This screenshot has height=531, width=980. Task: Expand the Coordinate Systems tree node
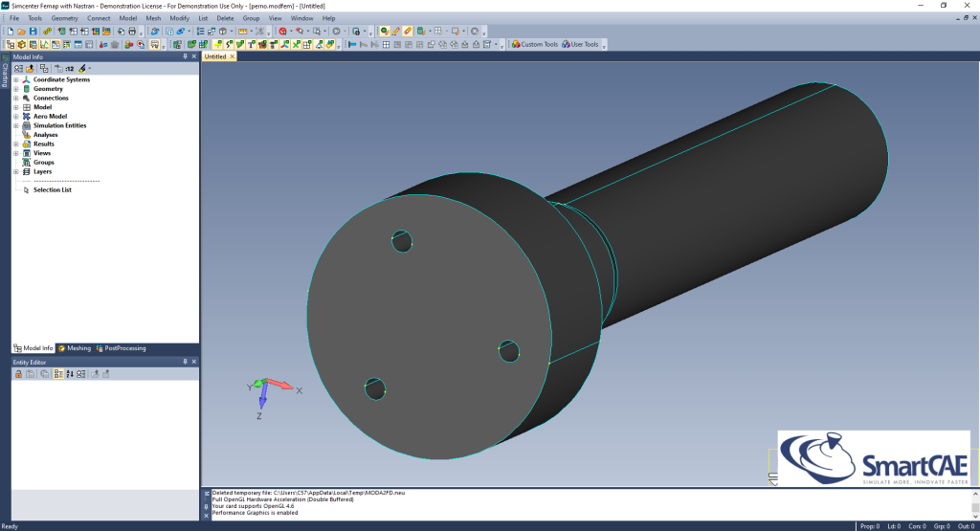[x=16, y=80]
